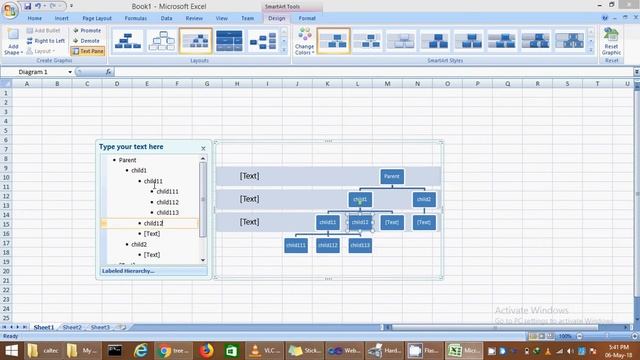This screenshot has height=360, width=640.
Task: Open the Data tab
Action: pos(166,18)
